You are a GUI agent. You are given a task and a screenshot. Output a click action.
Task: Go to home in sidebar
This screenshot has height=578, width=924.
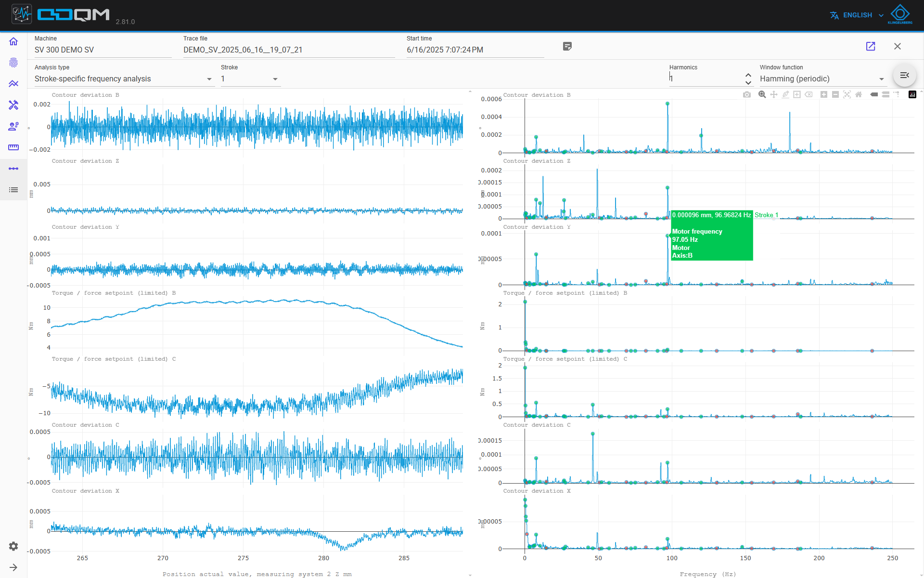tap(13, 41)
